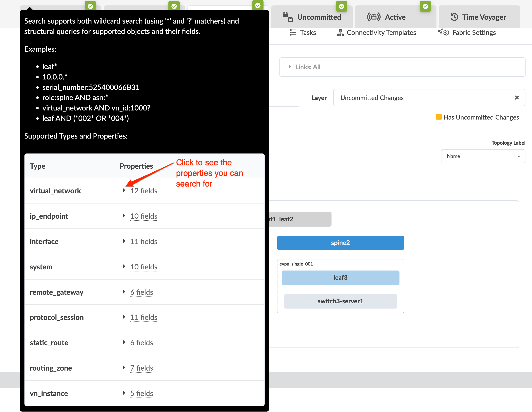This screenshot has width=532, height=412.
Task: Select the leaf3 node
Action: [x=340, y=278]
